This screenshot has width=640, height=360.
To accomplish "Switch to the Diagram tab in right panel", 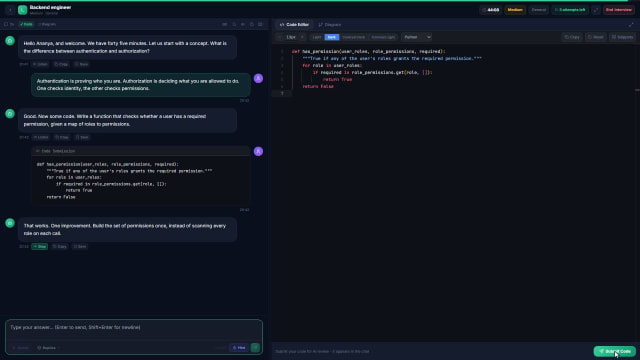I will tap(329, 24).
